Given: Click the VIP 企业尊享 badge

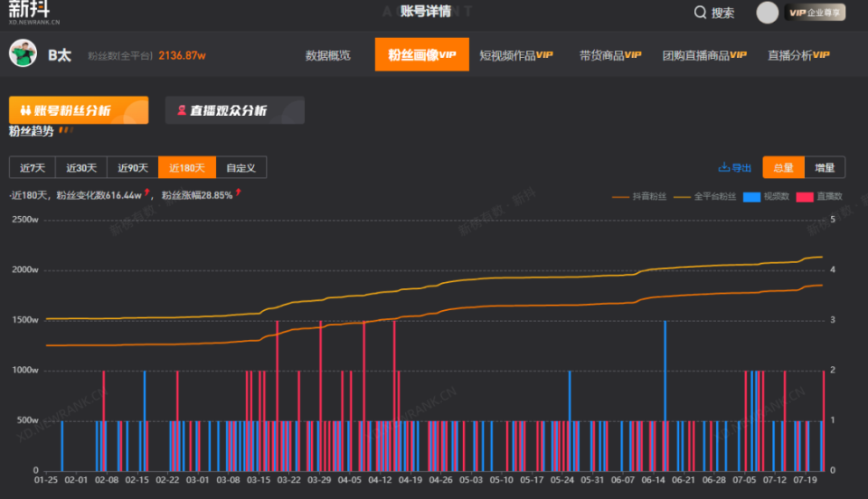Looking at the screenshot, I should pos(816,13).
